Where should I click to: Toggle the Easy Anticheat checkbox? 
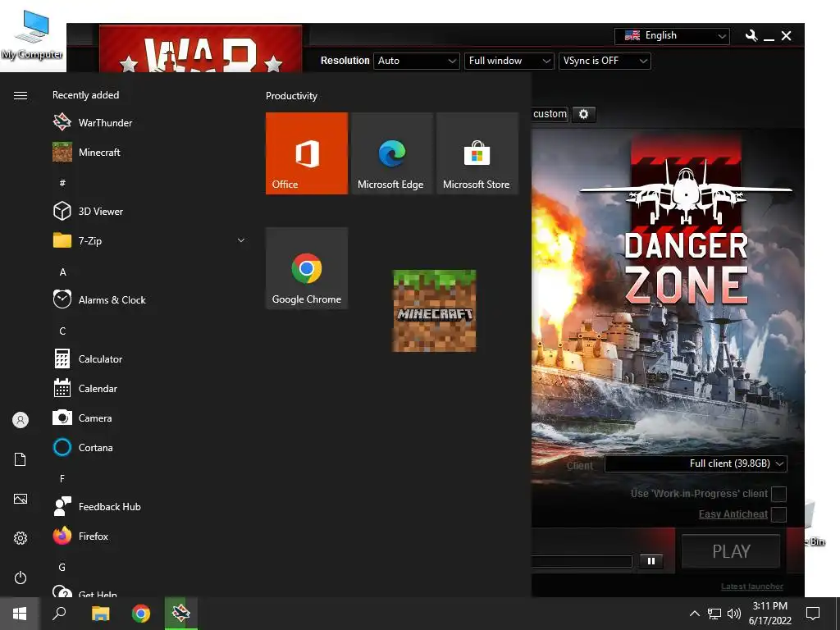[779, 514]
